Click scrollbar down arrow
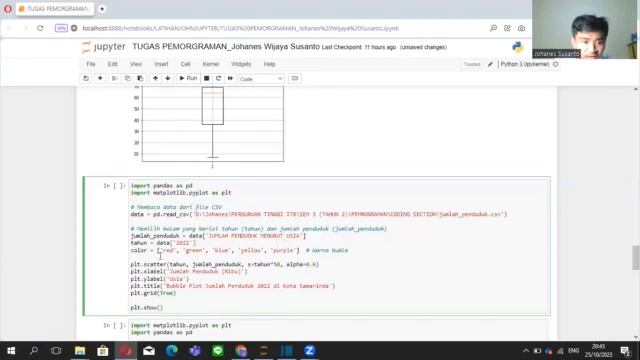This screenshot has width=640, height=360. click(x=636, y=337)
